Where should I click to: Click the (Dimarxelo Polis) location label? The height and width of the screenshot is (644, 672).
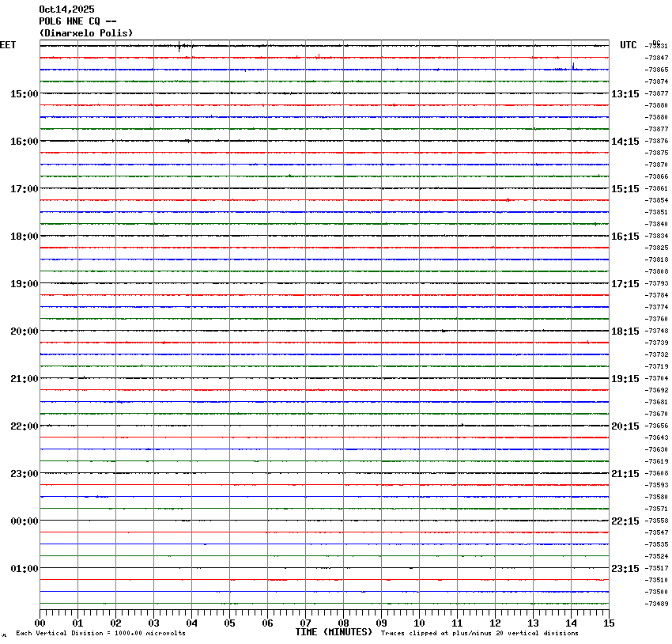(86, 33)
